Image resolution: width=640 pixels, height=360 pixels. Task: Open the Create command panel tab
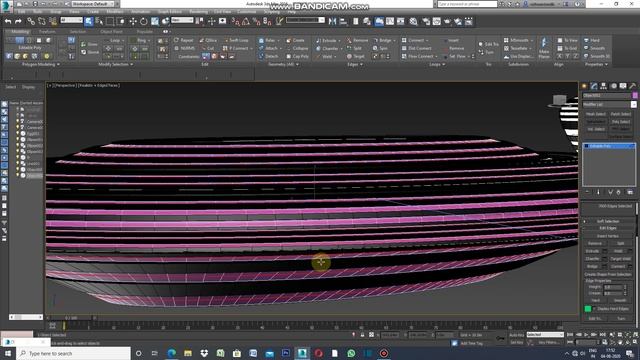point(584,86)
